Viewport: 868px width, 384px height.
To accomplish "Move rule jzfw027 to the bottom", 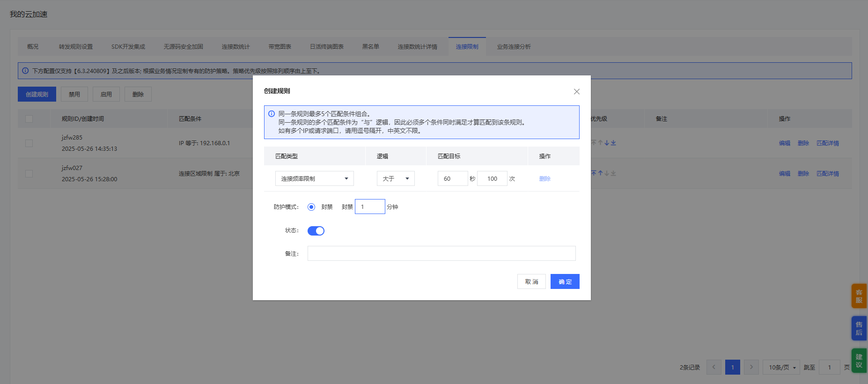I will [x=613, y=173].
